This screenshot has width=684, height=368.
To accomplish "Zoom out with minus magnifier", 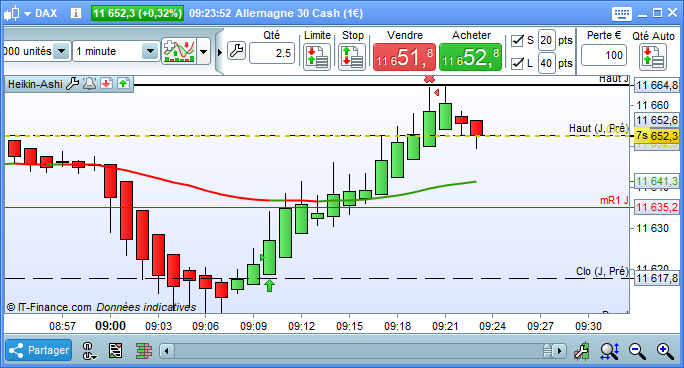I will click(637, 351).
